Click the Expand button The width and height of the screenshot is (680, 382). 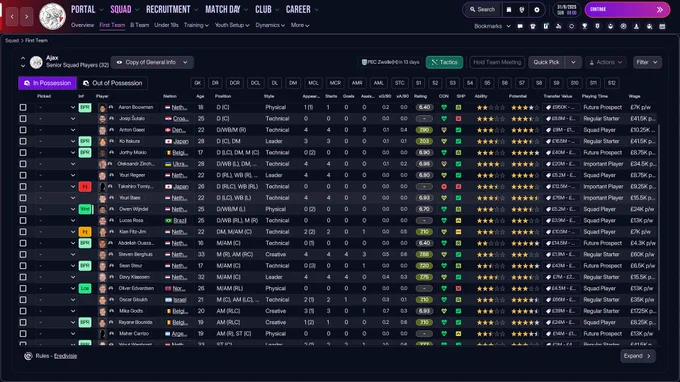(x=638, y=356)
